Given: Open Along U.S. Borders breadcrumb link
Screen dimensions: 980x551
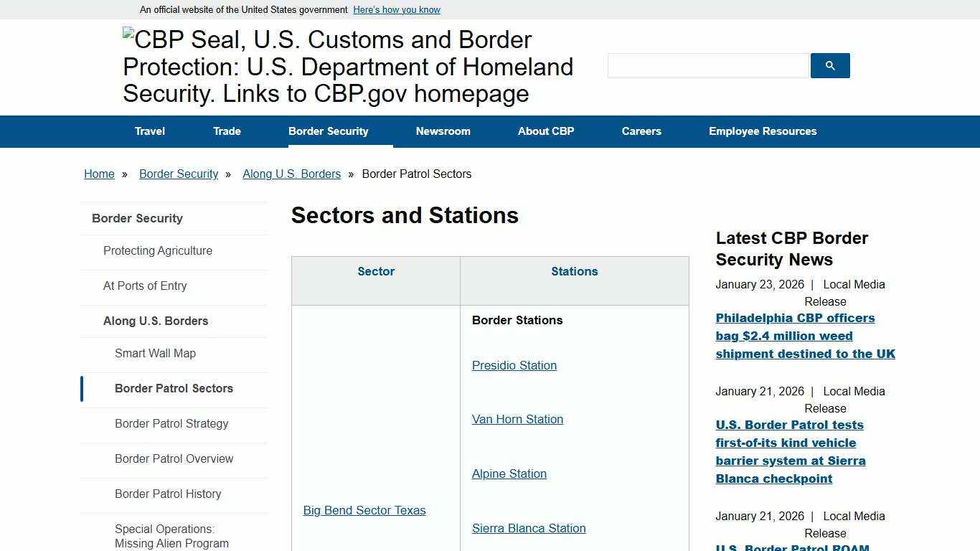Looking at the screenshot, I should pyautogui.click(x=291, y=174).
